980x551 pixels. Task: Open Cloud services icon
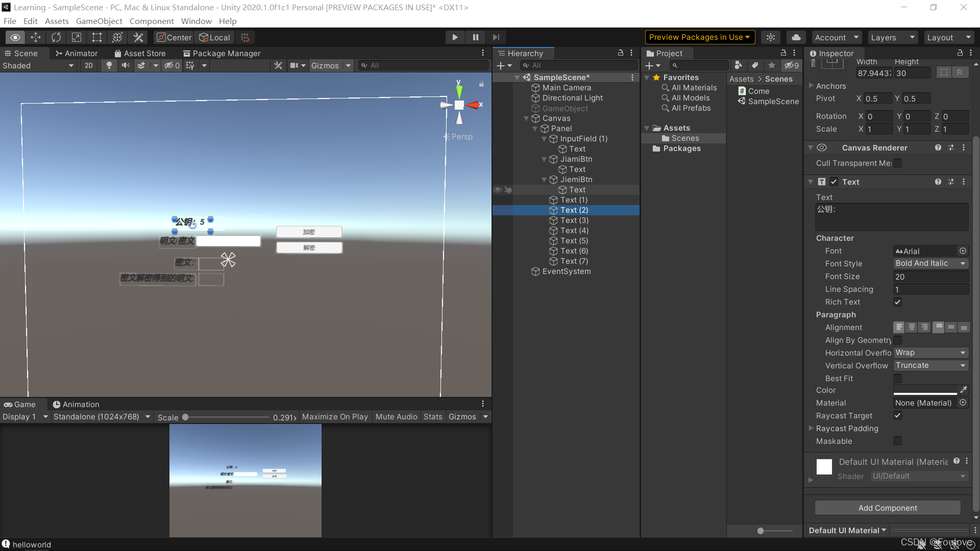point(796,37)
